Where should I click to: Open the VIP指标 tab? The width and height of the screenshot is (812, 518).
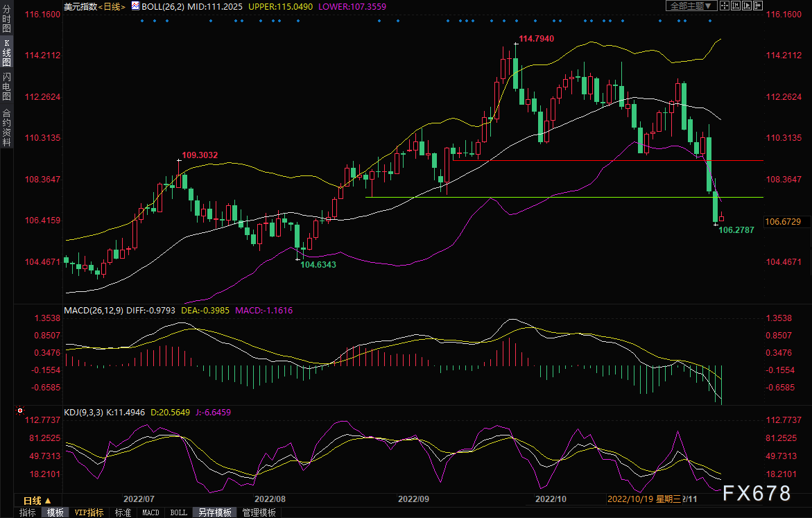click(89, 512)
